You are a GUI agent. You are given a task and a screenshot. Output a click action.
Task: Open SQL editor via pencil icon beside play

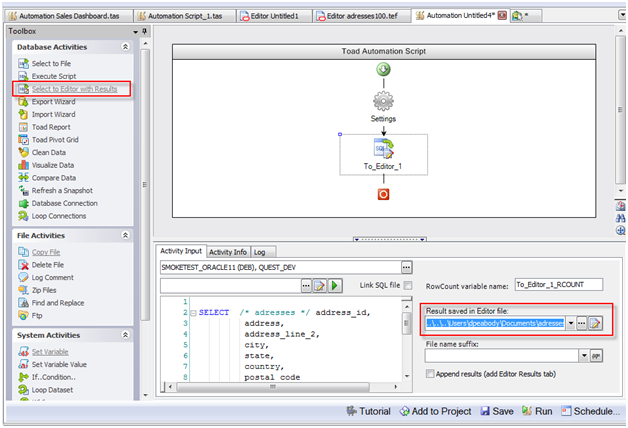(320, 286)
